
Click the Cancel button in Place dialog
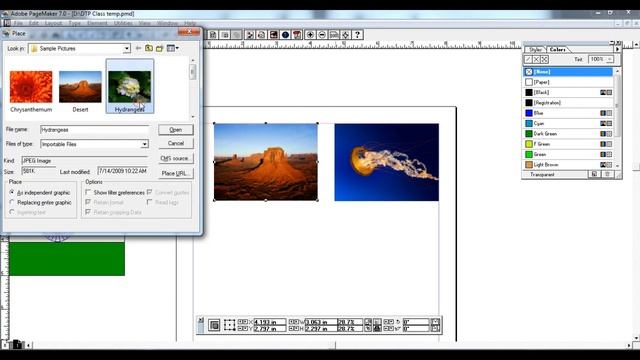click(x=176, y=143)
